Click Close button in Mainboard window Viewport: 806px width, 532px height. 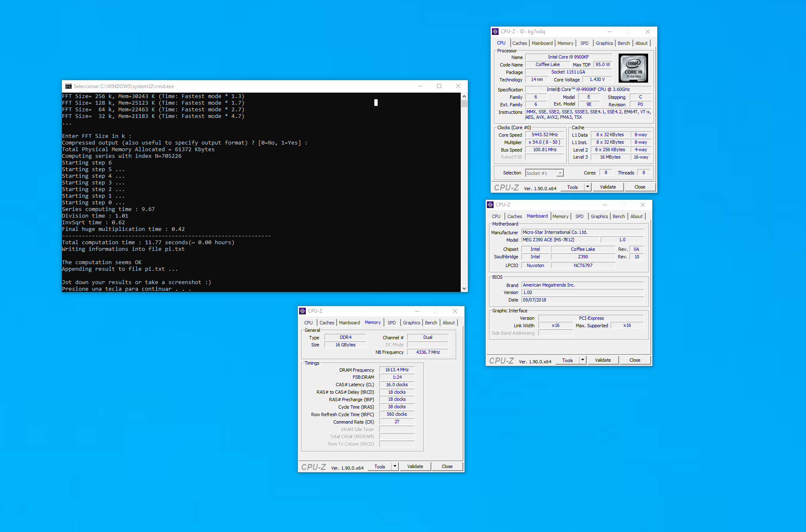click(635, 360)
